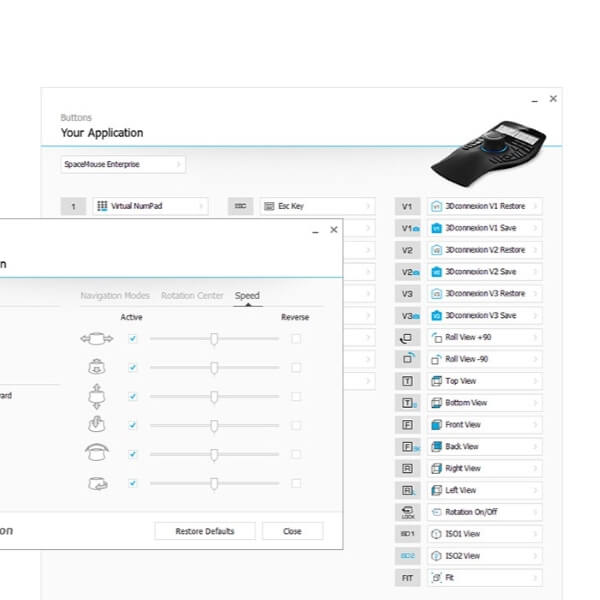Click the '1' button key badge
The height and width of the screenshot is (600, 600).
click(73, 207)
